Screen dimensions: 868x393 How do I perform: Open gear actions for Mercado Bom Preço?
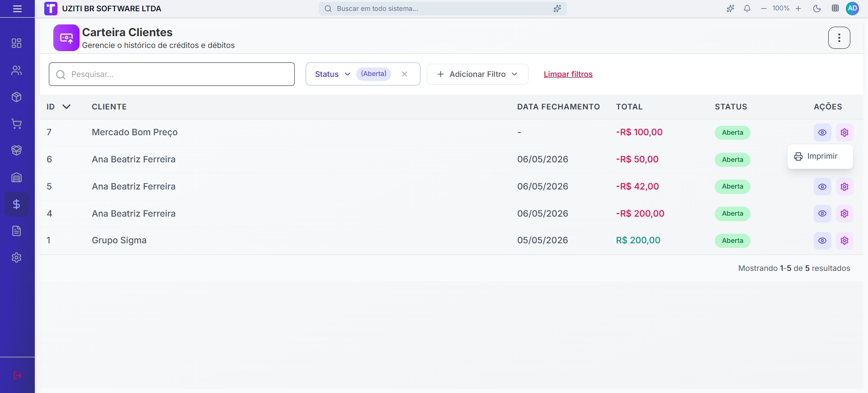[844, 133]
